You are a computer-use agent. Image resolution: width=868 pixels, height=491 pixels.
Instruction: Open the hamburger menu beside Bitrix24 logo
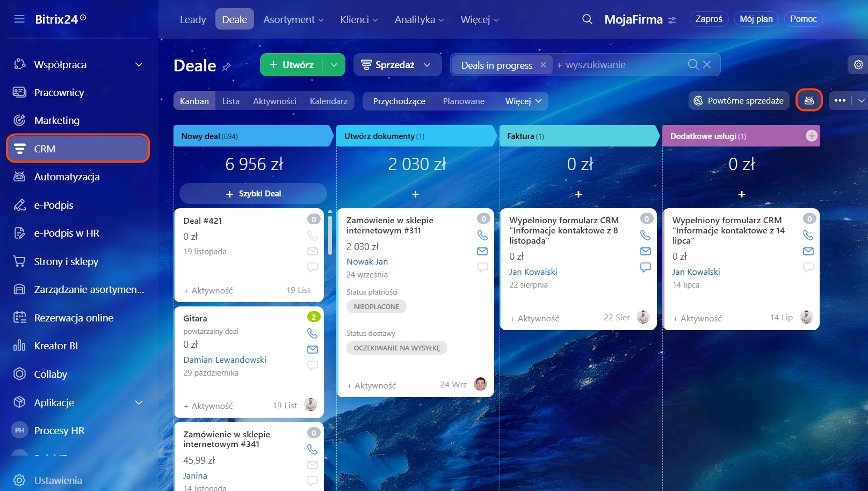(19, 19)
